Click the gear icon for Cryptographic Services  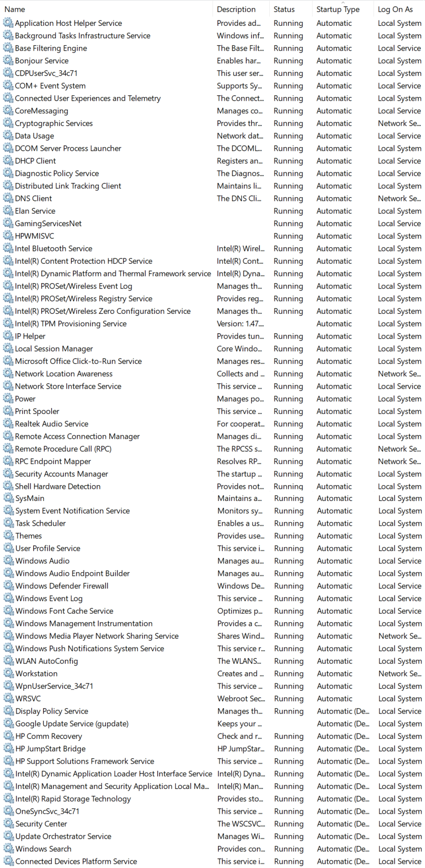[8, 123]
